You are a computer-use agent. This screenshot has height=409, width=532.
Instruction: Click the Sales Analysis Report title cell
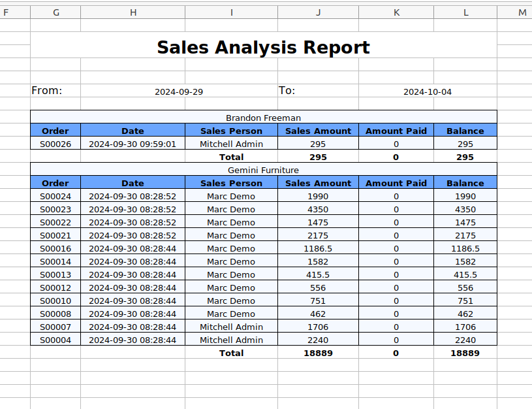pyautogui.click(x=263, y=47)
